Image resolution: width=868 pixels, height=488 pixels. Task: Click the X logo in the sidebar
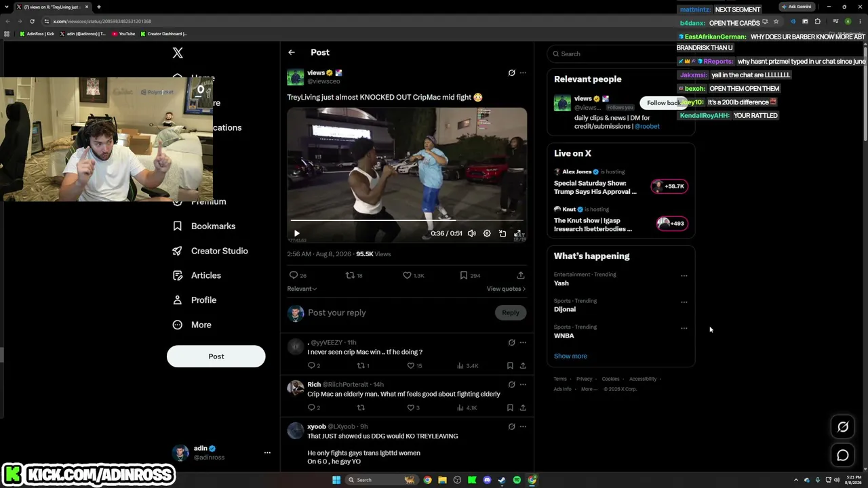click(178, 53)
